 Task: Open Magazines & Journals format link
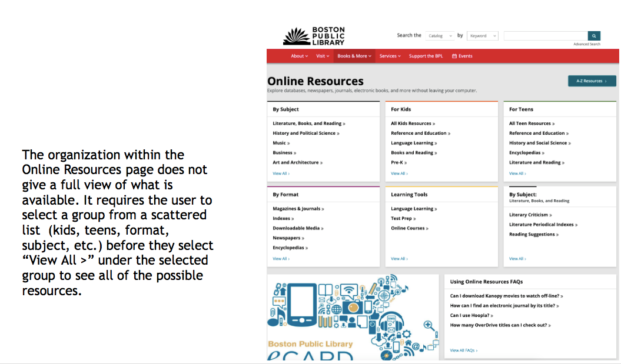point(298,209)
